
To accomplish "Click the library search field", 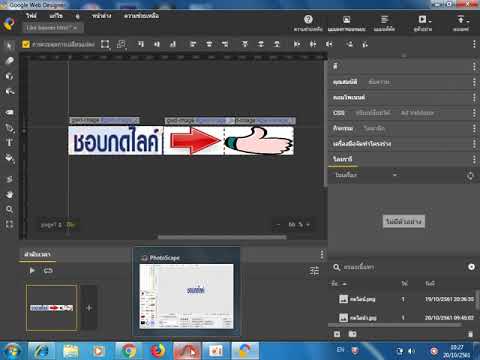I will click(x=397, y=267).
